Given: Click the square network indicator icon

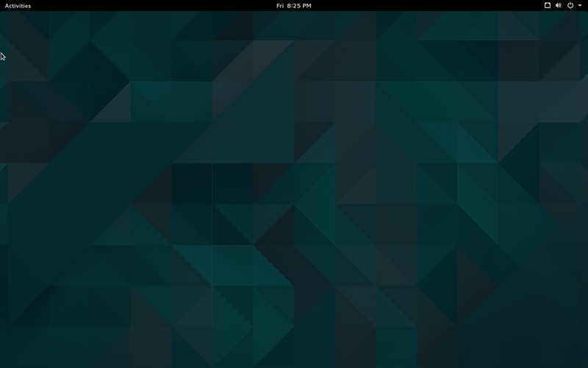Looking at the screenshot, I should tap(548, 5).
